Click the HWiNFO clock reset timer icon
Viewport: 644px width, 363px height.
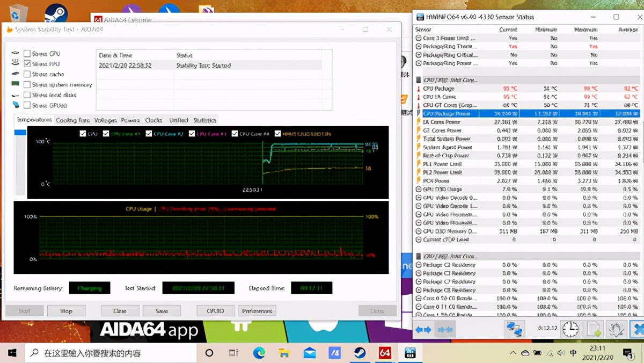(570, 329)
